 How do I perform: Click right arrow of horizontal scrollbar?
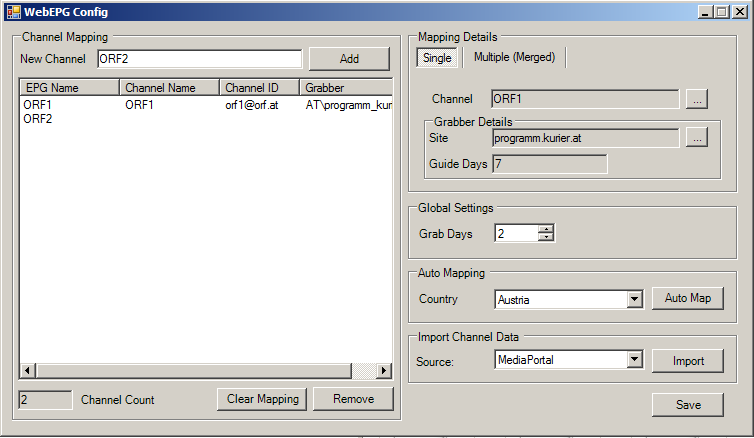[x=384, y=370]
